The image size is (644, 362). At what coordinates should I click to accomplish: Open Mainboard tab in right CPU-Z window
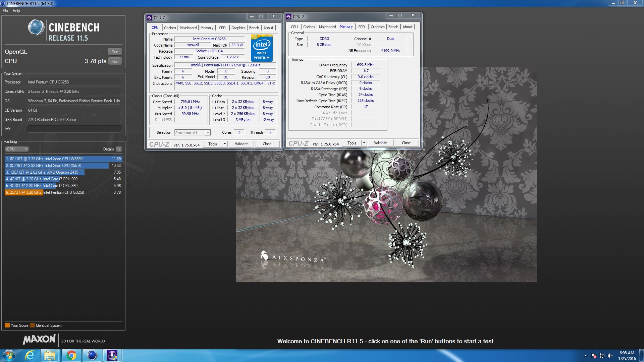click(x=327, y=27)
